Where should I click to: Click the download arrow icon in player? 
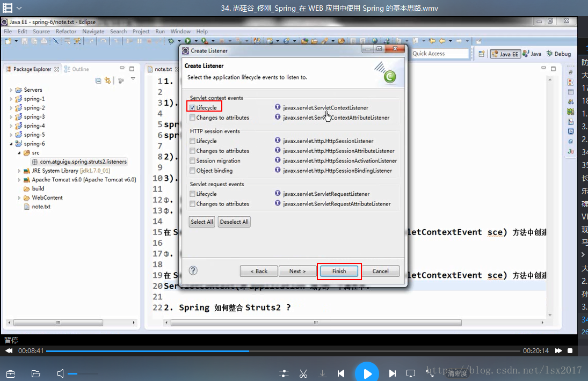tap(322, 373)
